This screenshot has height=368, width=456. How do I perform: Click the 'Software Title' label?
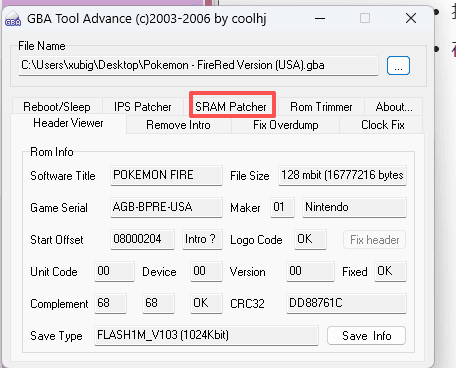(63, 176)
